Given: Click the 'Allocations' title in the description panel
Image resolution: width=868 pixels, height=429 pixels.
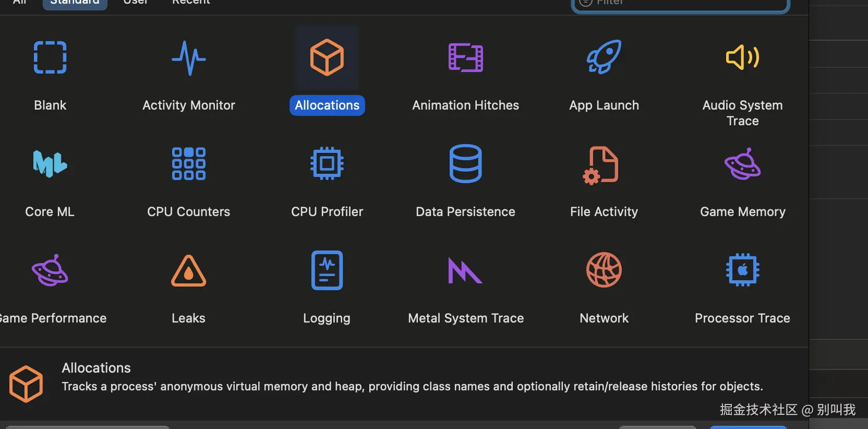Looking at the screenshot, I should tap(97, 368).
